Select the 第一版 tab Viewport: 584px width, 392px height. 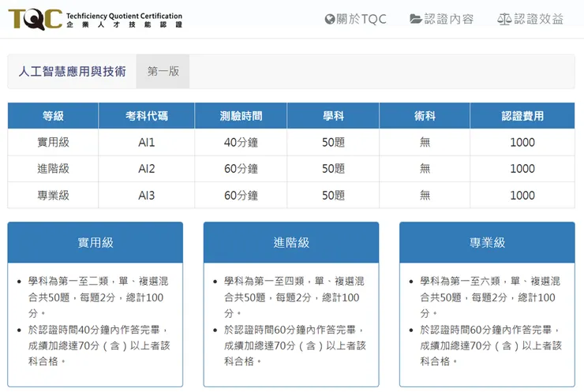coord(163,71)
